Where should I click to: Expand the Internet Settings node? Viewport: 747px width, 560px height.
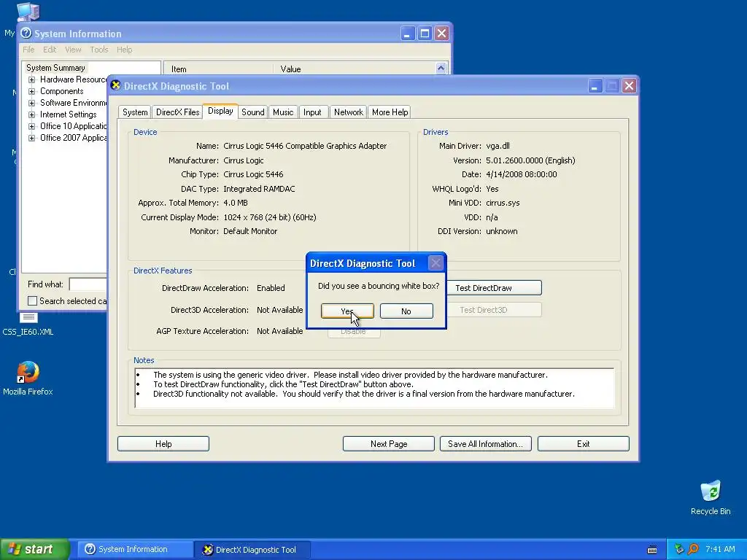31,114
